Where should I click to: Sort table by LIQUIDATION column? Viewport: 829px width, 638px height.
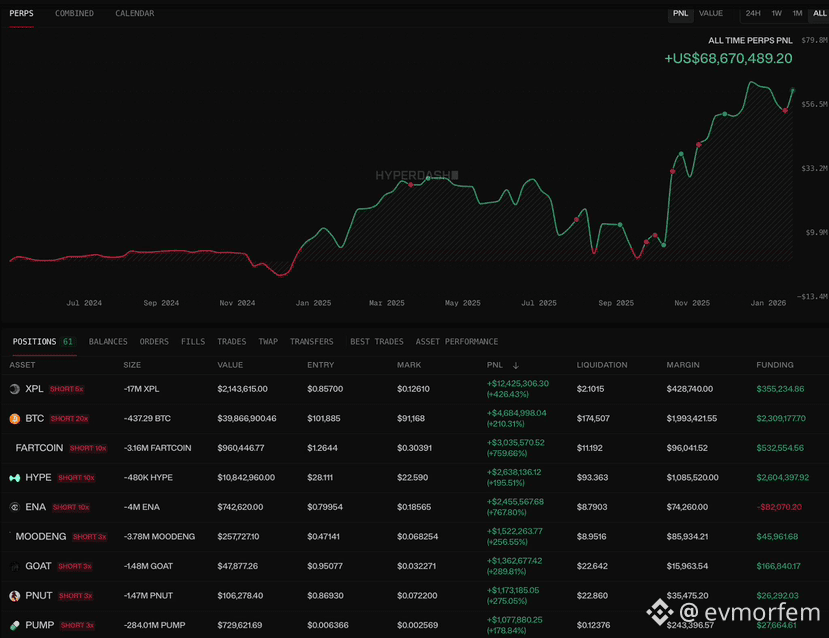tap(602, 365)
